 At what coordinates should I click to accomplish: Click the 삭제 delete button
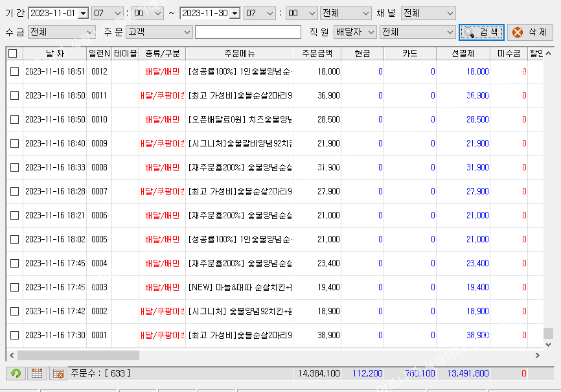(x=530, y=32)
